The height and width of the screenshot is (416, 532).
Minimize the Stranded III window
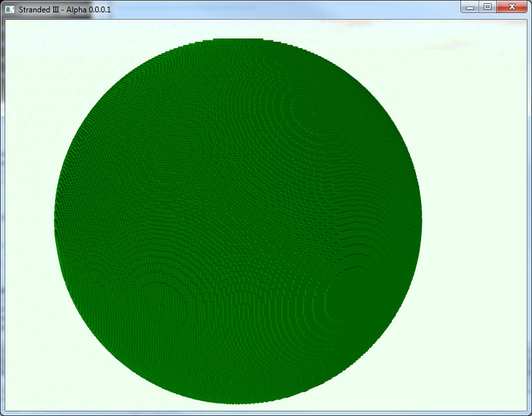point(470,7)
